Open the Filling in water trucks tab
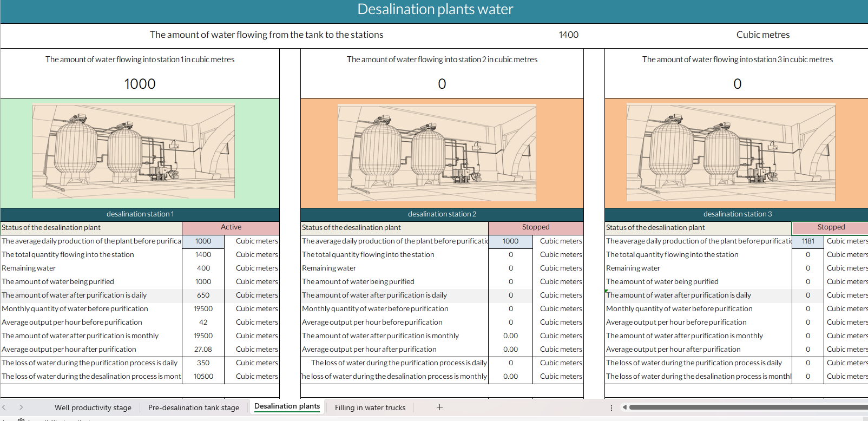This screenshot has width=868, height=421. pos(370,407)
